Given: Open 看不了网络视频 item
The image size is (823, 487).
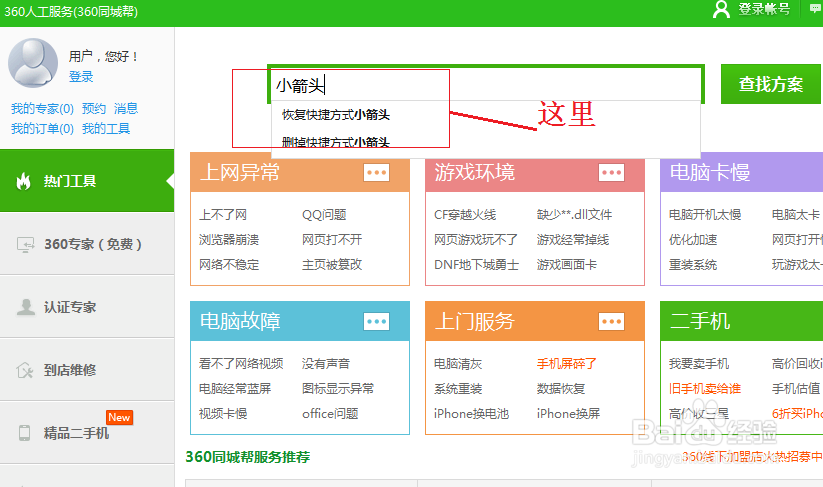Looking at the screenshot, I should (x=241, y=364).
